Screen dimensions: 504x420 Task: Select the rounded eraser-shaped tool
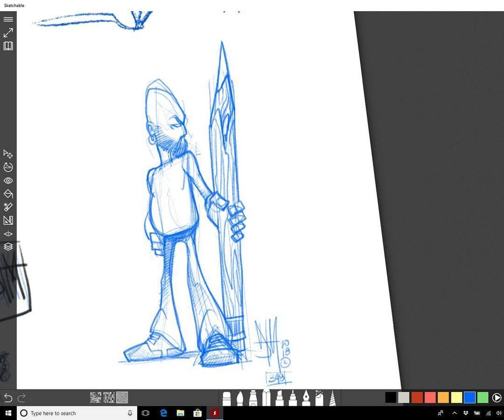[x=226, y=398]
